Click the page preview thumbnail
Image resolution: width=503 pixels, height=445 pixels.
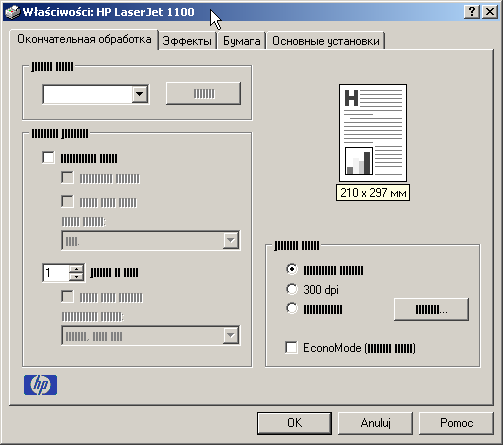(x=373, y=133)
